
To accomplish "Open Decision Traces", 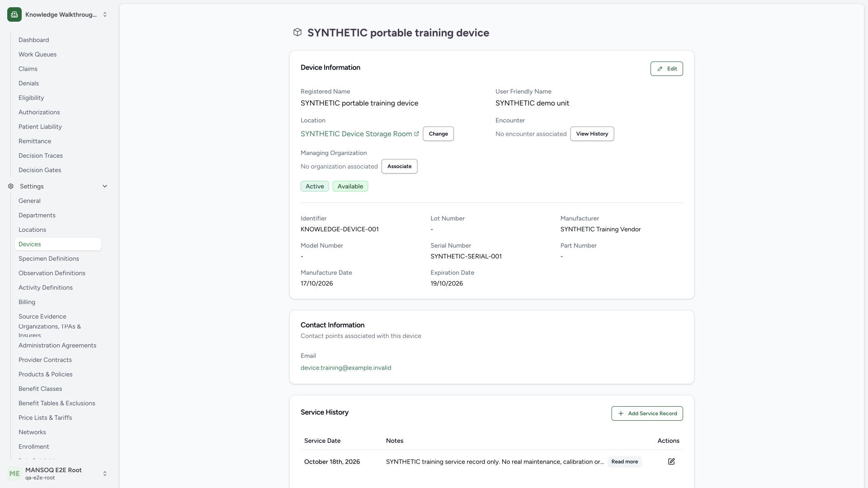I will 58,155.
